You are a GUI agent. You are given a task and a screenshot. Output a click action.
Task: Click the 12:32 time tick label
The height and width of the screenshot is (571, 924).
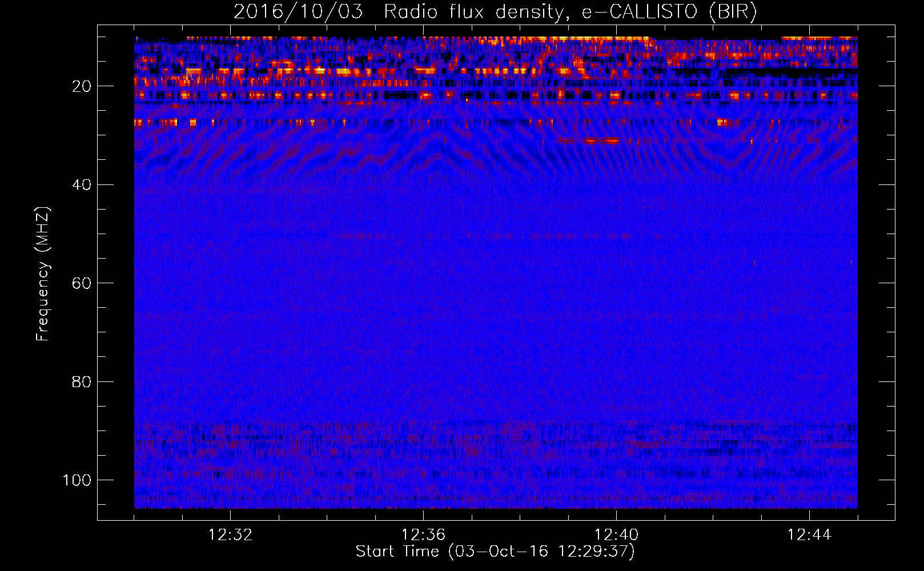coord(230,535)
